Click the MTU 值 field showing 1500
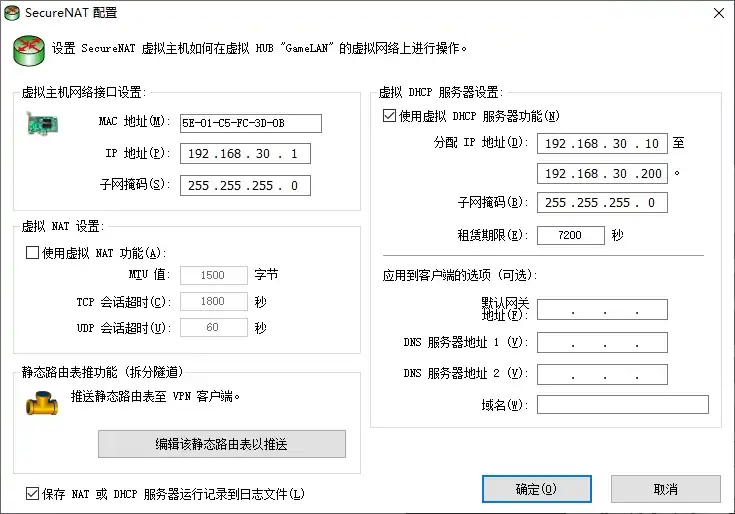Screen dimensions: 735x514 214,275
